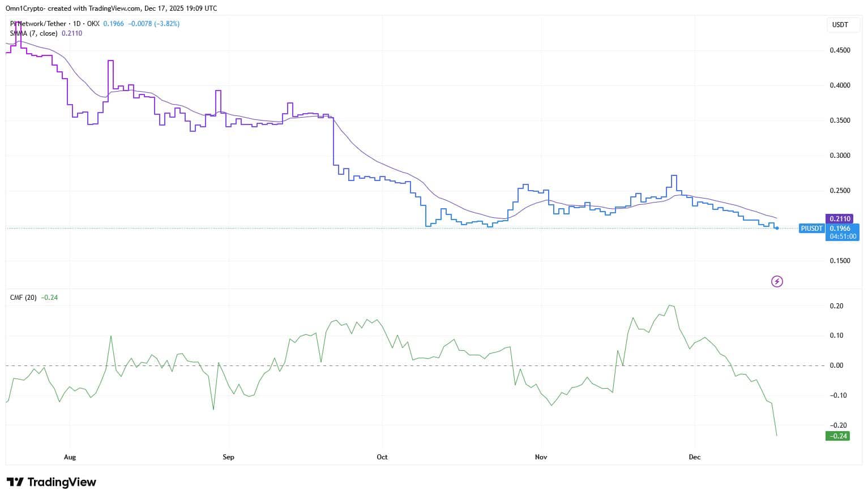Click the Dec label on time axis
The width and height of the screenshot is (868, 499).
[695, 457]
